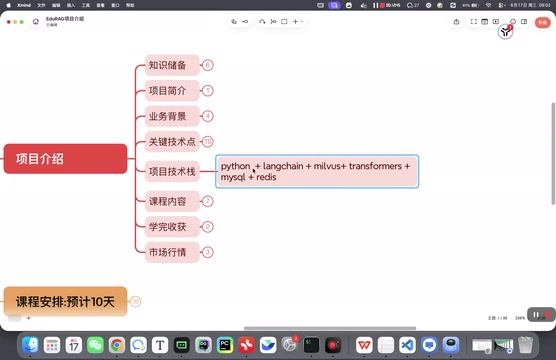Select the 学完收获 topic
Viewport: 556px width, 360px height.
pyautogui.click(x=172, y=227)
